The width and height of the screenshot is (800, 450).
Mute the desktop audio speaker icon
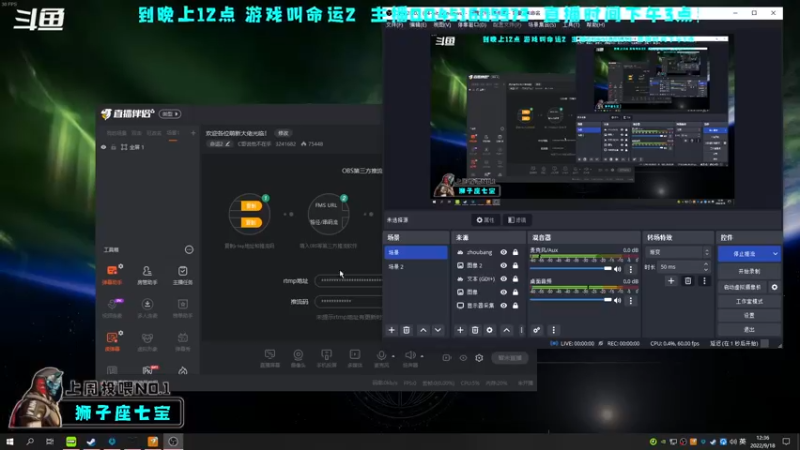pos(617,301)
